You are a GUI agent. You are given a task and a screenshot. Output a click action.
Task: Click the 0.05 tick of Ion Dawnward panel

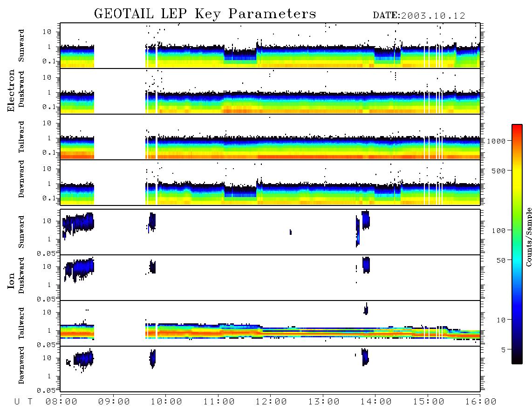point(46,390)
